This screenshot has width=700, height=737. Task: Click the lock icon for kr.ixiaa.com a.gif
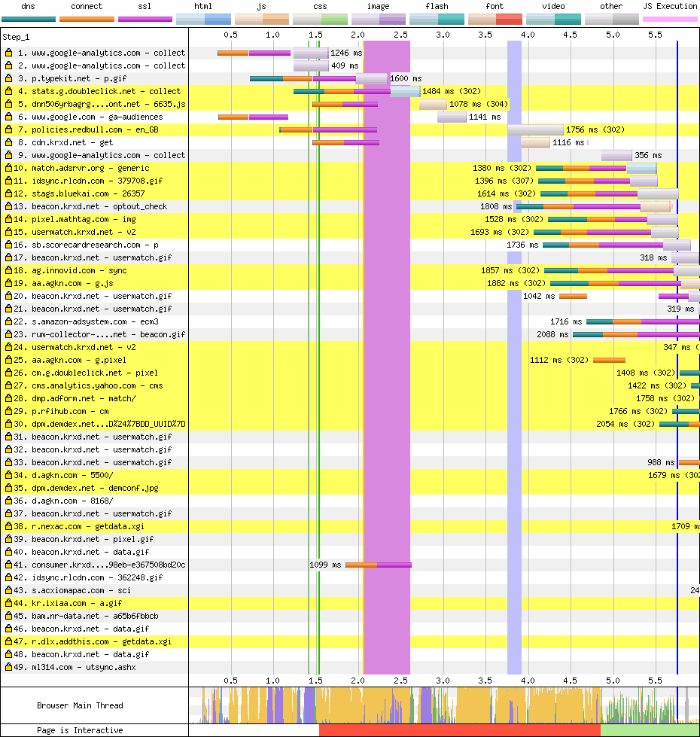pos(8,603)
